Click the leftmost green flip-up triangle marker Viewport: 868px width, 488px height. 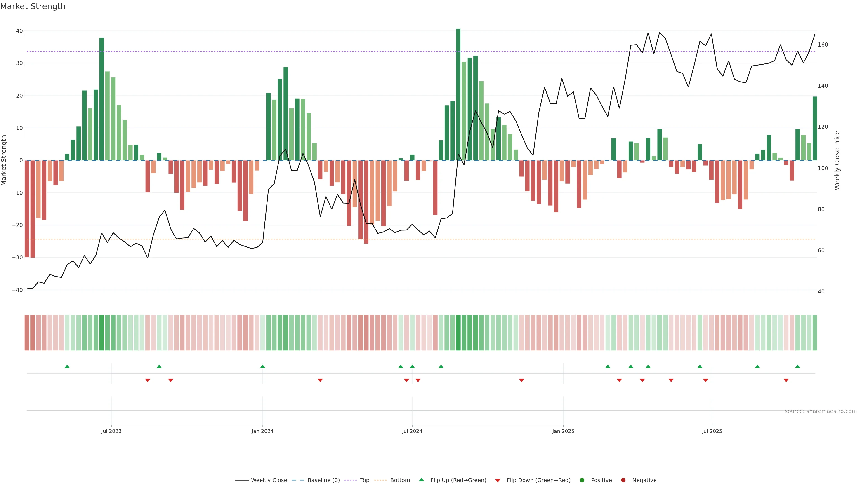[67, 366]
